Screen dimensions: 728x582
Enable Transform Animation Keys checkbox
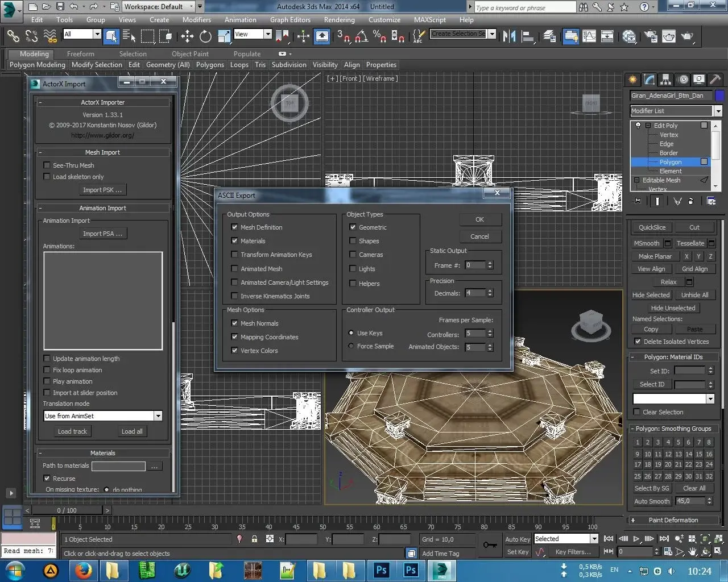234,255
